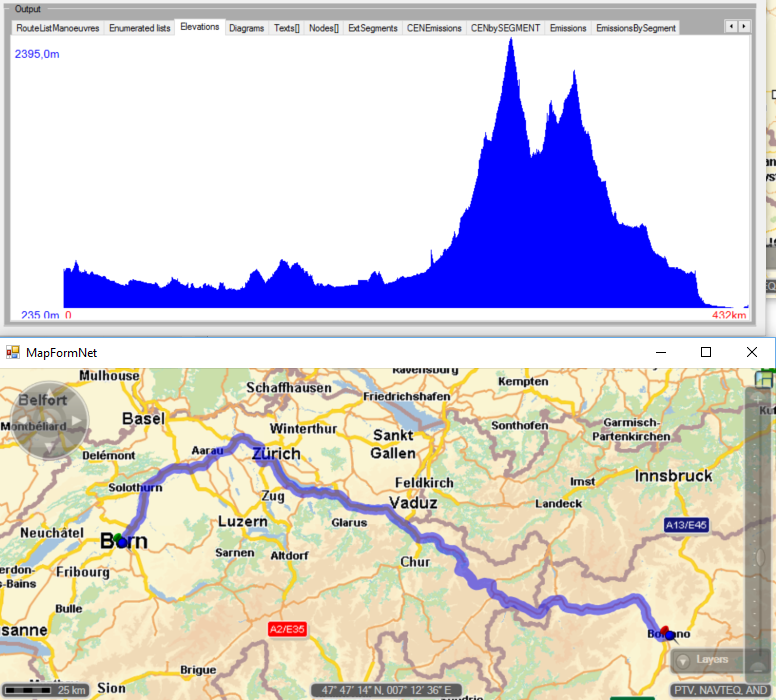Select the EmissionsBySegment tab
The width and height of the screenshot is (776, 700).
point(636,28)
